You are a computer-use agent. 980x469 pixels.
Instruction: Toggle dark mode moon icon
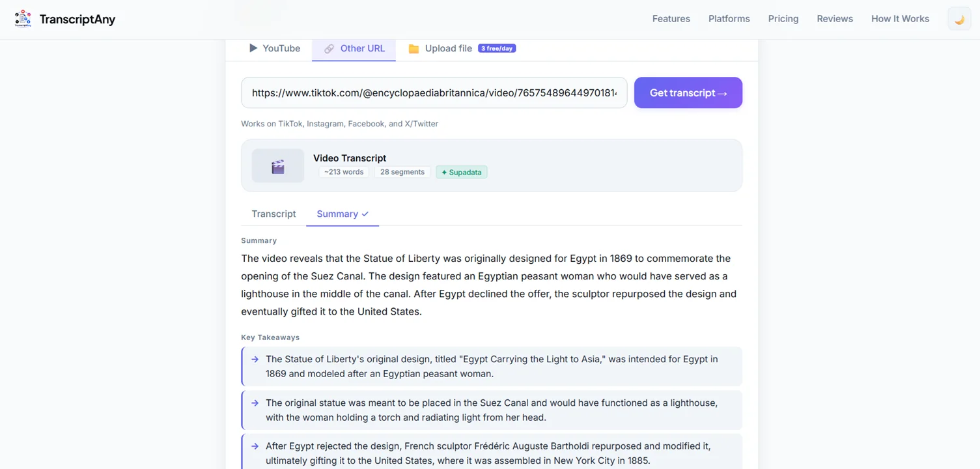959,19
